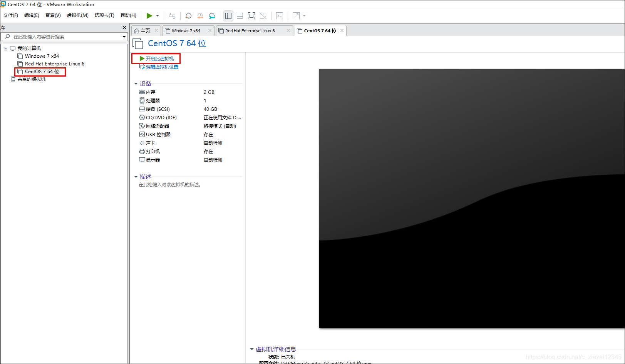625x364 pixels.
Task: Close the library panel
Action: pos(124,28)
